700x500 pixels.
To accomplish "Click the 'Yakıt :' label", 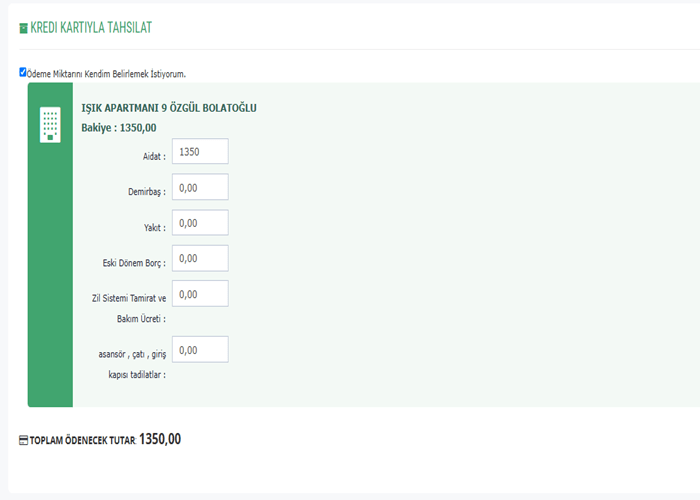I will click(154, 228).
